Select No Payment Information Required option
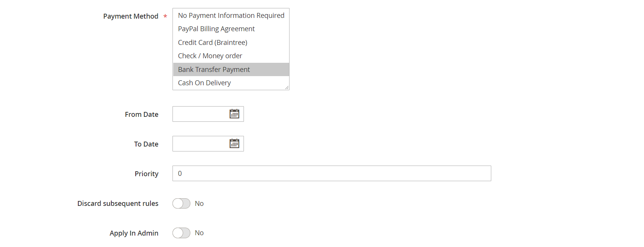Screen dimensions: 644x247 click(231, 16)
